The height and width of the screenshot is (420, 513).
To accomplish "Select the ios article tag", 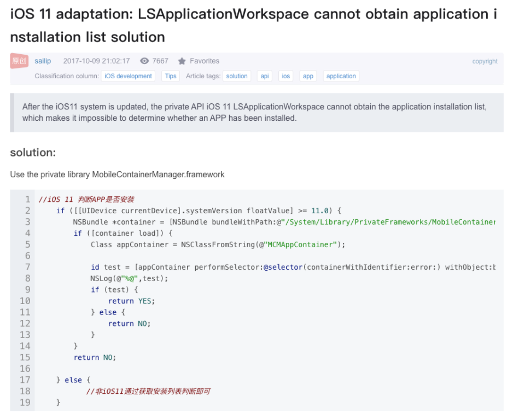I will (x=286, y=76).
